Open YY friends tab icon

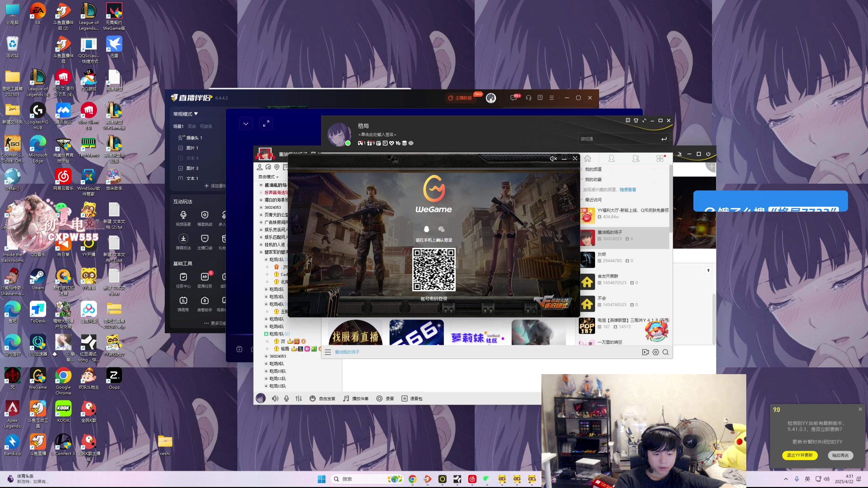point(611,159)
